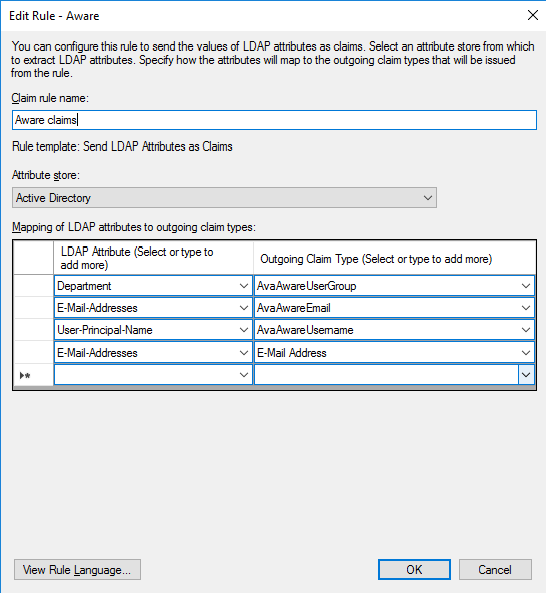Expand the AvaAwareUserGroup claim type dropdown arrow
Screen dimensions: 546x593
pos(526,286)
